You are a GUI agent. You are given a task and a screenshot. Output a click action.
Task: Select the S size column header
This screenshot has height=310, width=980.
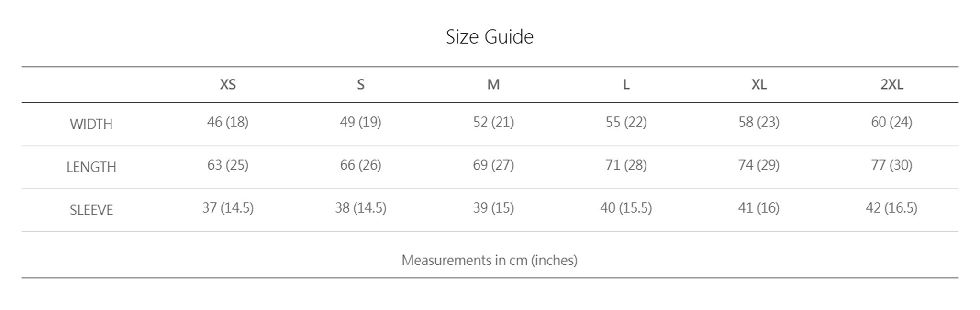(361, 84)
